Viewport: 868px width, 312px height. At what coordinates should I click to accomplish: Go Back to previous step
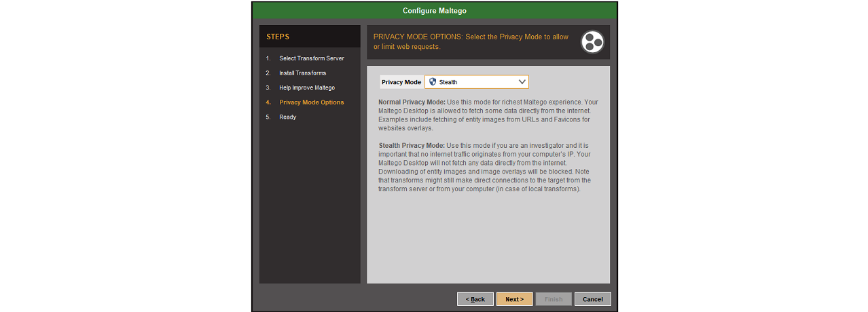tap(475, 299)
